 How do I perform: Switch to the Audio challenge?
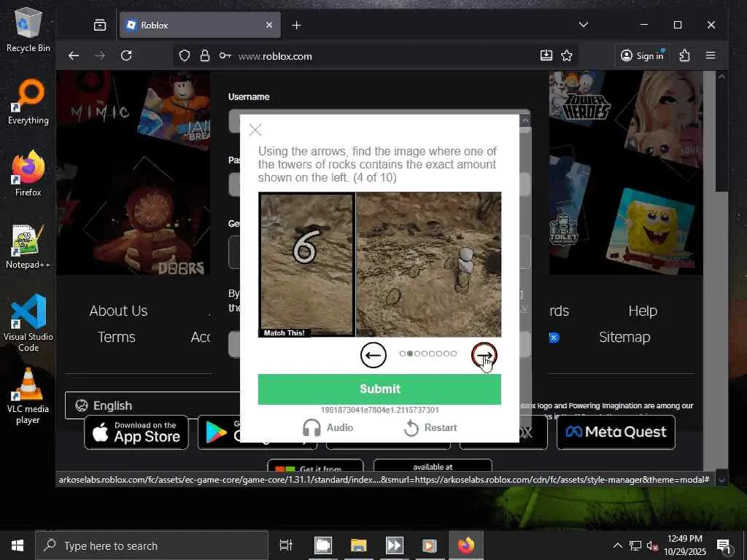(328, 427)
